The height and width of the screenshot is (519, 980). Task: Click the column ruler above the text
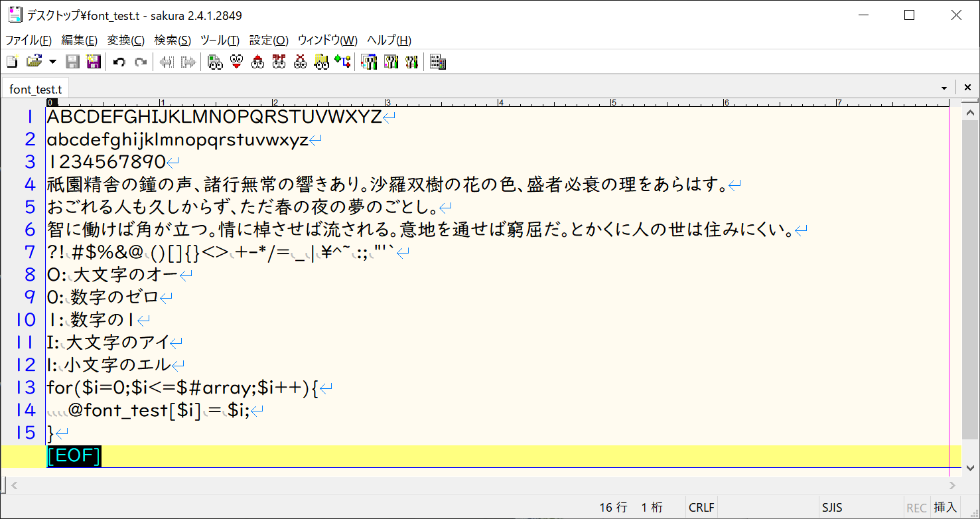coord(498,103)
